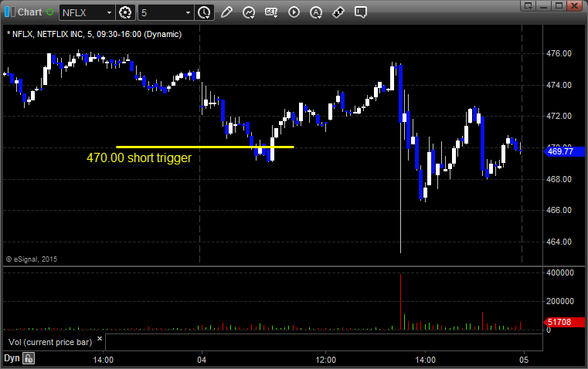Click the 466.00 price axis label
The width and height of the screenshot is (588, 369).
point(559,210)
